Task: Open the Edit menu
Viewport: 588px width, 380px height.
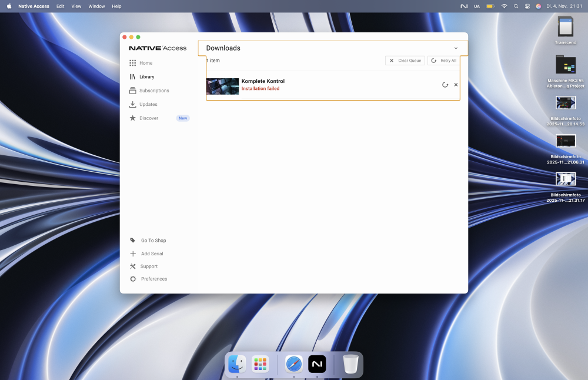Action: coord(61,6)
